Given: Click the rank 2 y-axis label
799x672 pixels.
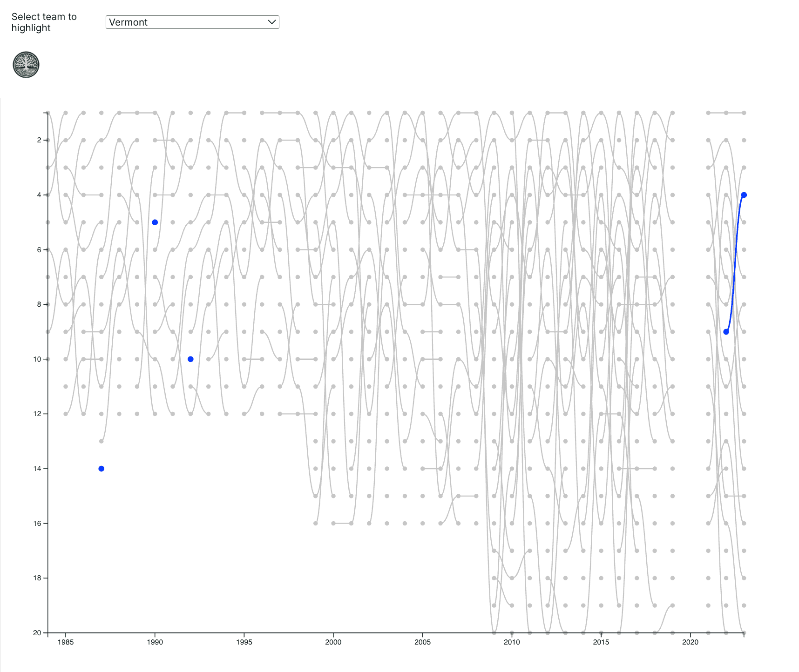Looking at the screenshot, I should (x=39, y=140).
